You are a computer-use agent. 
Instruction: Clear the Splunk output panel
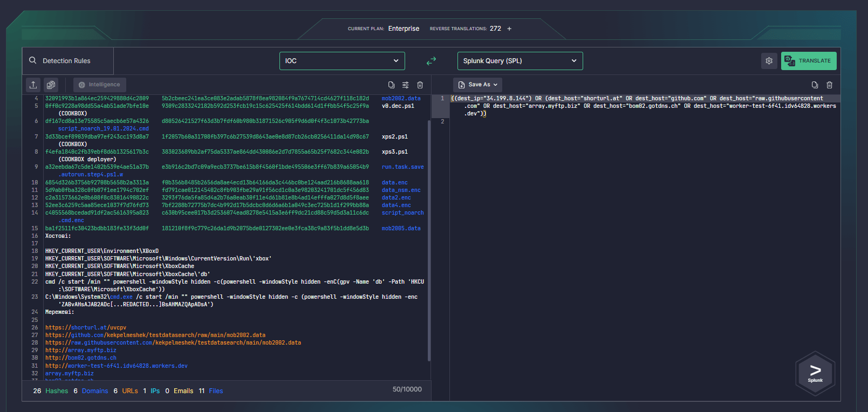(830, 85)
